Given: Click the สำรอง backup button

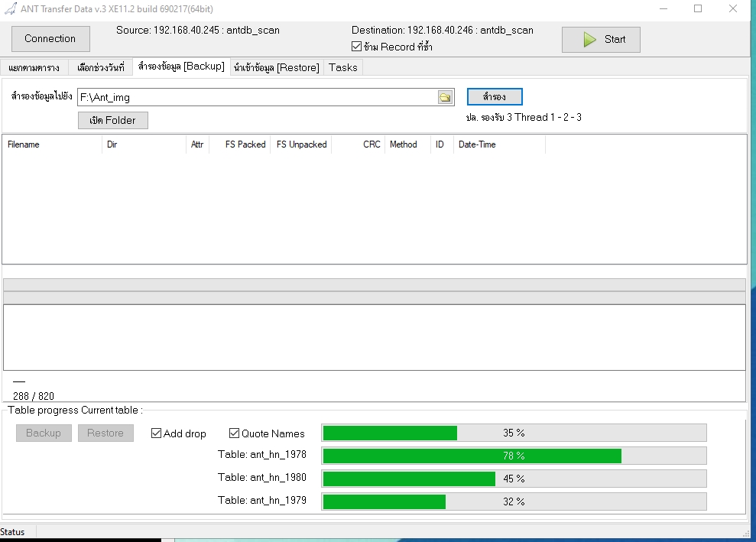Looking at the screenshot, I should coord(495,97).
